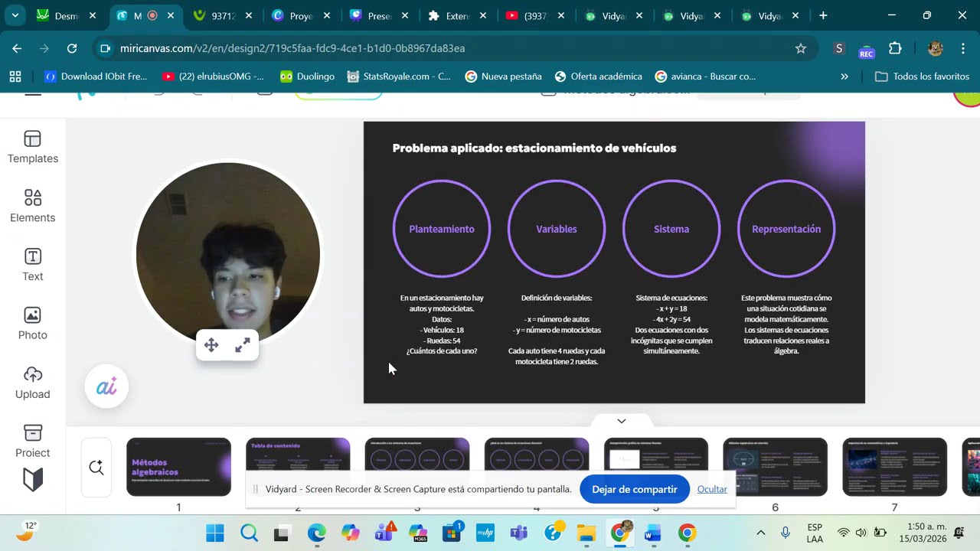Open the elrubiusOMG YouTube bookmark

[x=214, y=77]
